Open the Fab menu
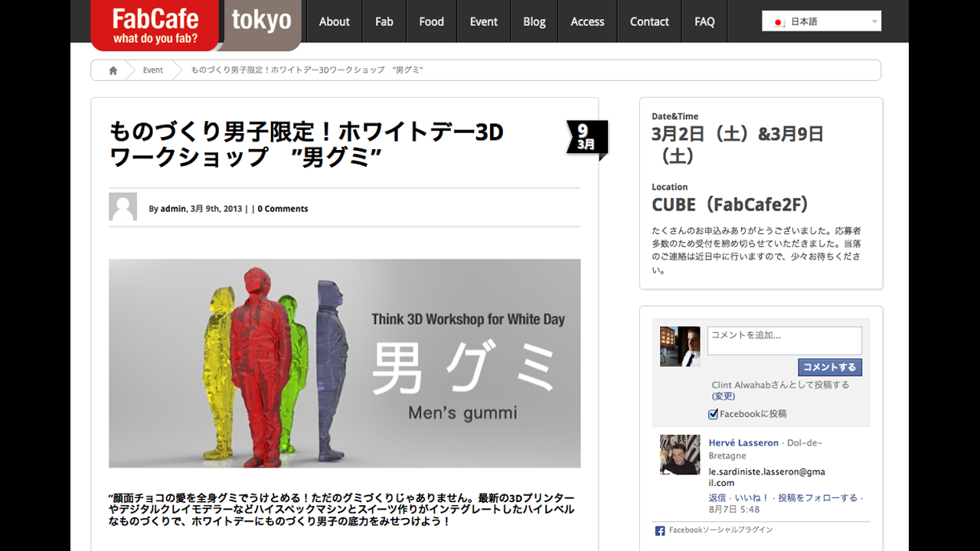 [384, 21]
